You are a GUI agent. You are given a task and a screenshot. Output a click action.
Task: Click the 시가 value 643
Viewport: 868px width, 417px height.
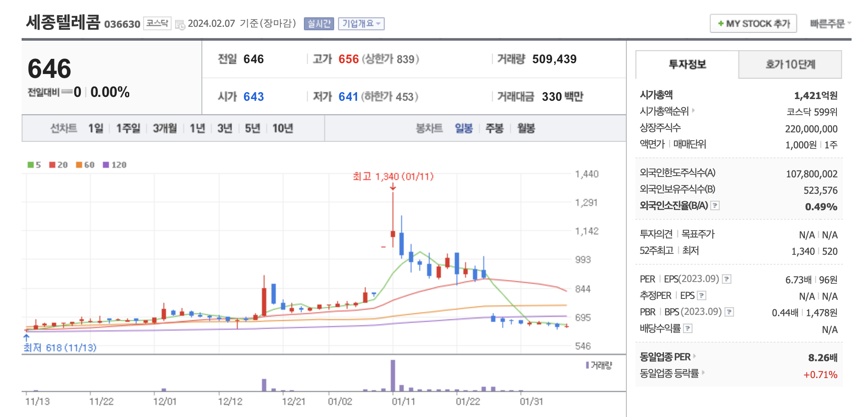click(253, 97)
